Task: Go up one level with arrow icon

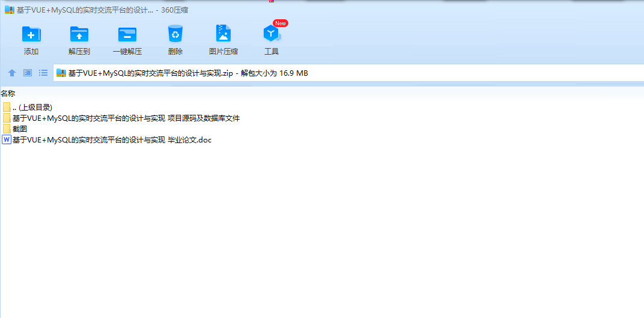Action: point(12,73)
